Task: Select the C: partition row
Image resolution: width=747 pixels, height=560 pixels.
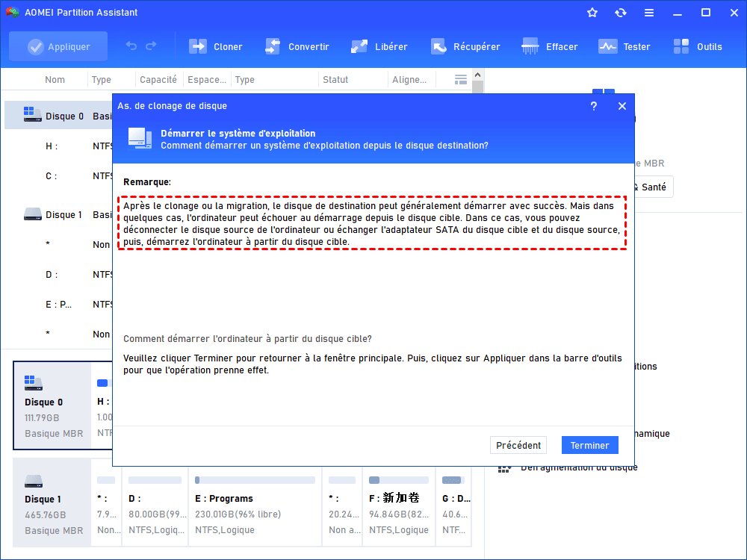Action: (x=58, y=176)
